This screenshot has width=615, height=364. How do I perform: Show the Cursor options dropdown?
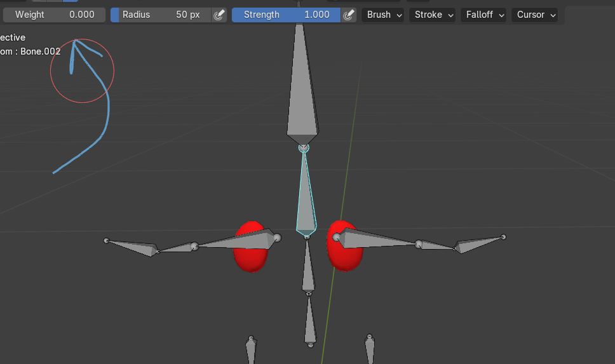click(x=535, y=15)
